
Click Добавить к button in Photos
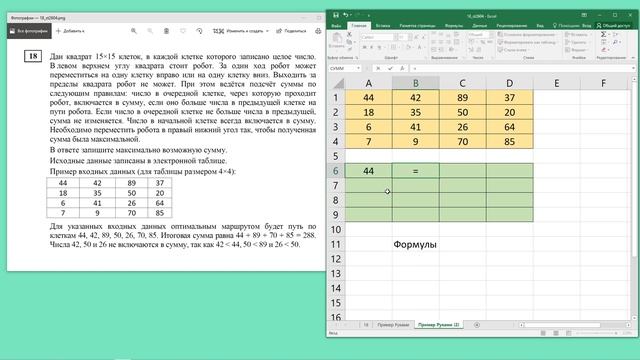tap(70, 31)
